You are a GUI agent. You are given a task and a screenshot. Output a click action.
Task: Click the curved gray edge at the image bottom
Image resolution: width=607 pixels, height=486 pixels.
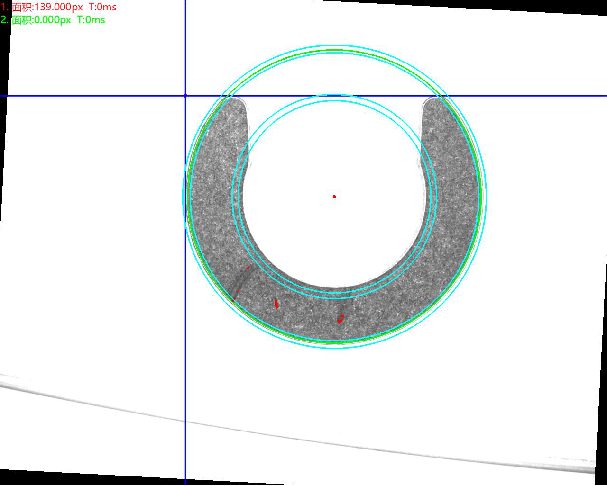pos(300,432)
